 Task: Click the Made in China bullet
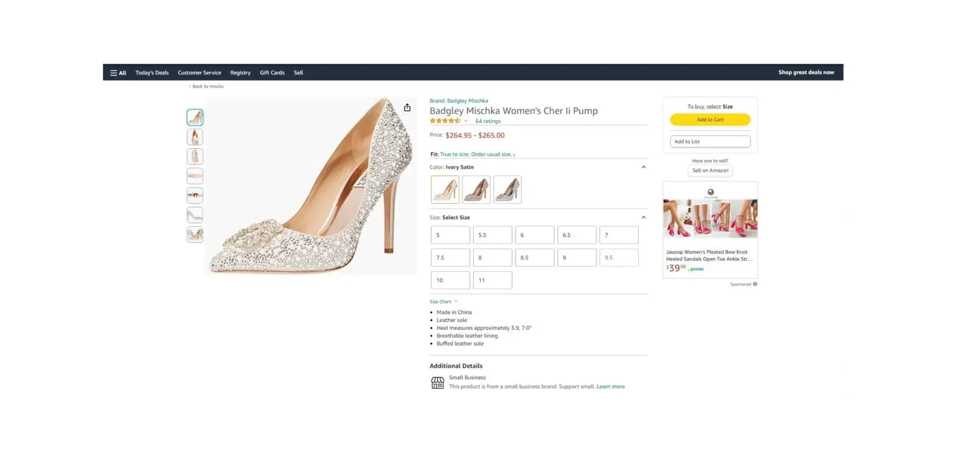[x=454, y=312]
